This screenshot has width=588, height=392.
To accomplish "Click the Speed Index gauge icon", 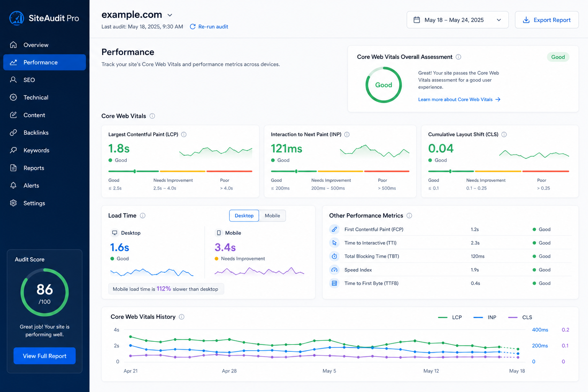I will [334, 270].
